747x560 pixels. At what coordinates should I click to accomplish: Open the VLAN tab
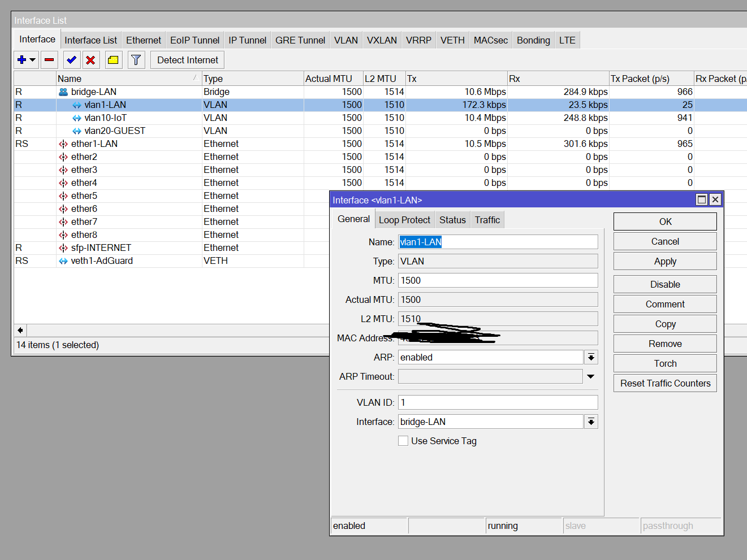[x=346, y=40]
